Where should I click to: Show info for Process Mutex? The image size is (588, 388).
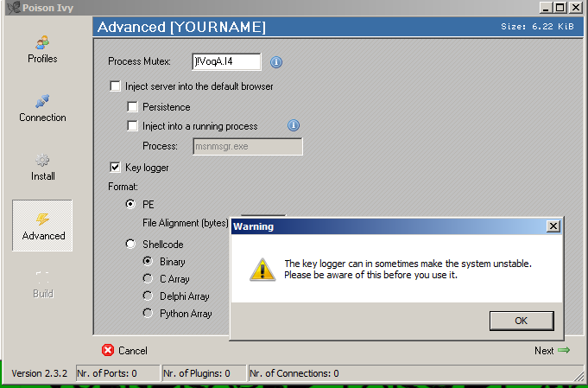click(x=276, y=62)
